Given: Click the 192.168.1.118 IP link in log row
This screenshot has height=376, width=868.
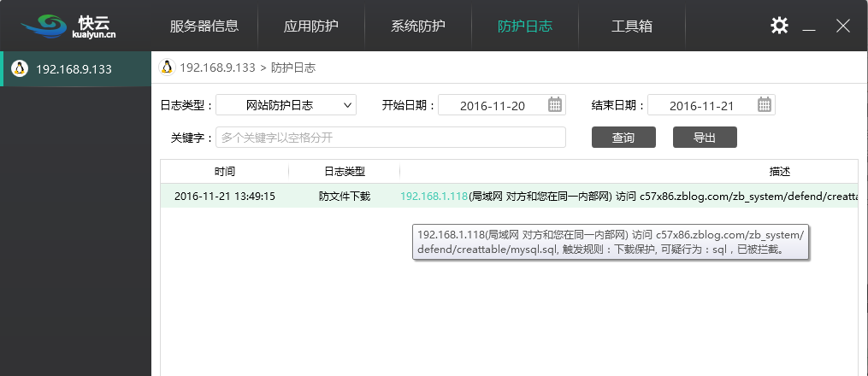Looking at the screenshot, I should [x=434, y=197].
